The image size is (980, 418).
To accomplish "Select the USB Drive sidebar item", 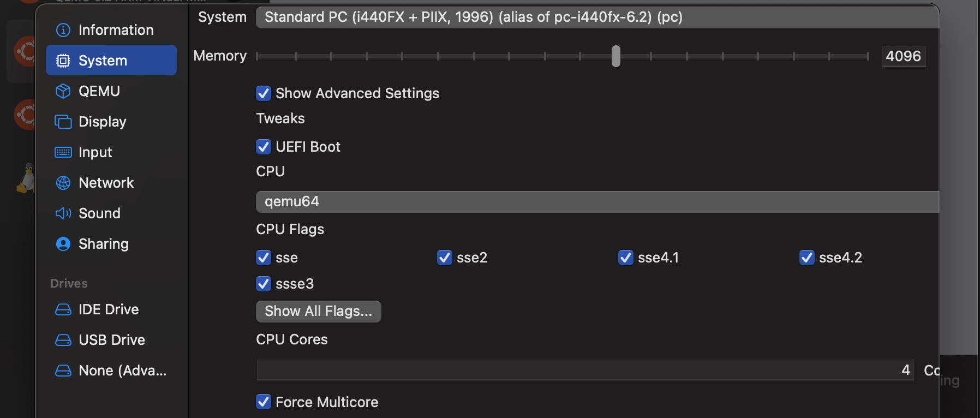I will [111, 340].
